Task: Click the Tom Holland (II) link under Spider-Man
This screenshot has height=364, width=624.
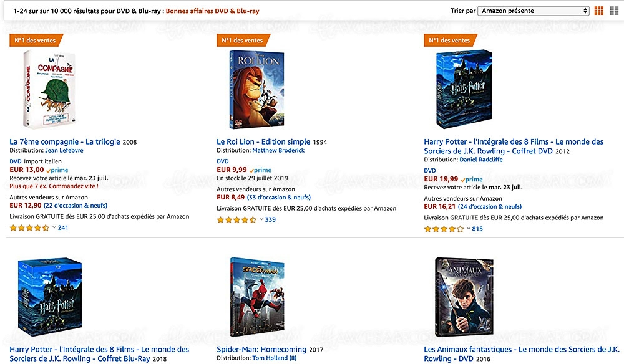Action: click(x=275, y=358)
